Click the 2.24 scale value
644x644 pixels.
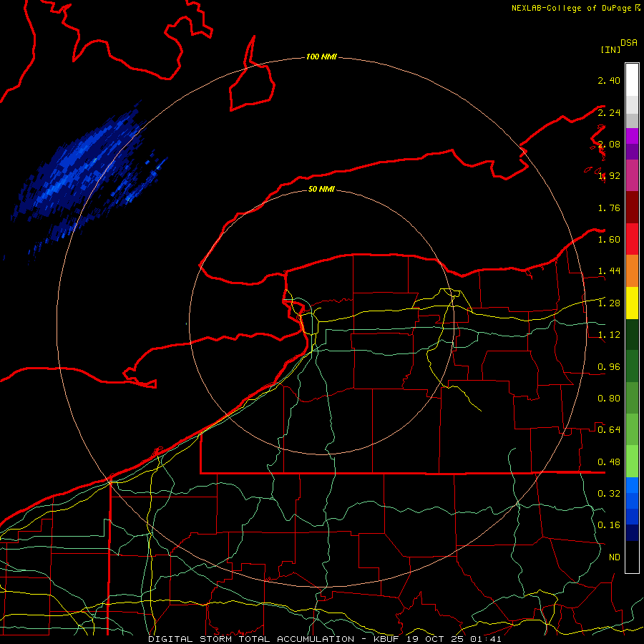609,112
